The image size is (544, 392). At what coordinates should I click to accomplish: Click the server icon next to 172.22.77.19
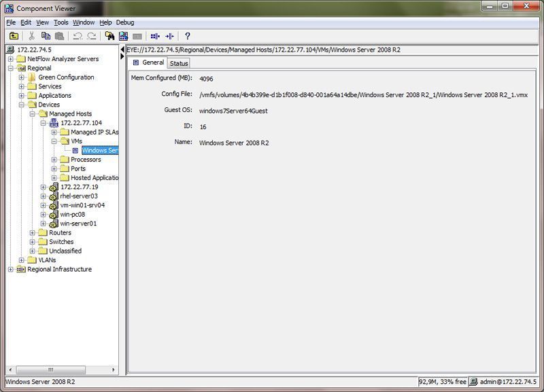click(x=54, y=187)
